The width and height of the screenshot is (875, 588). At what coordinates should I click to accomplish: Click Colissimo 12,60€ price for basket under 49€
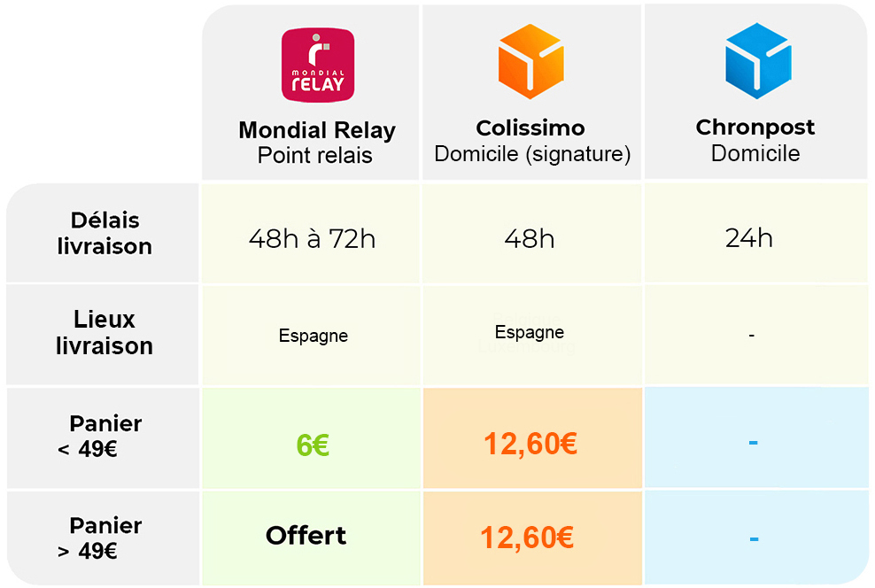pos(530,443)
